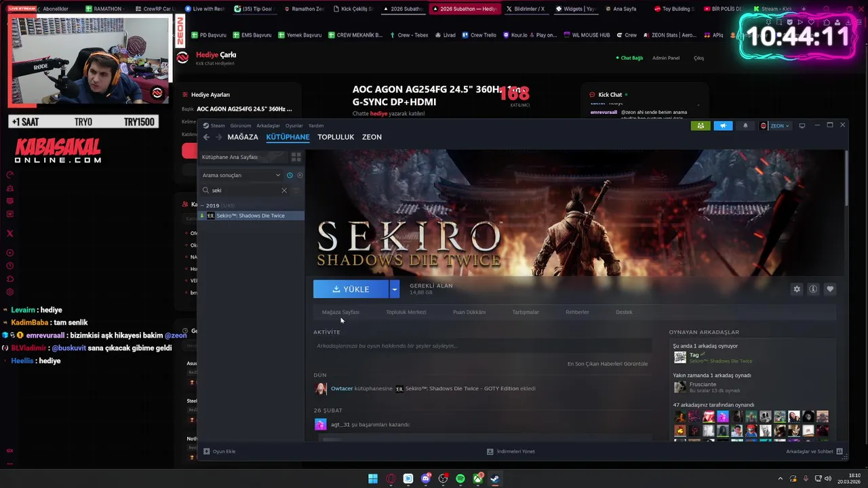This screenshot has height=488, width=868.
Task: Open the Yardım menu
Action: click(316, 125)
